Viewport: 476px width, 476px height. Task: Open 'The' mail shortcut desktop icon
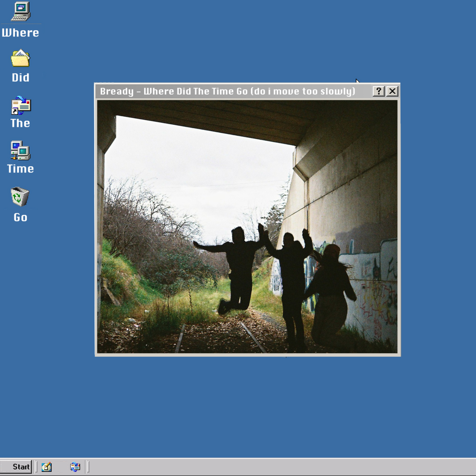[x=21, y=106]
